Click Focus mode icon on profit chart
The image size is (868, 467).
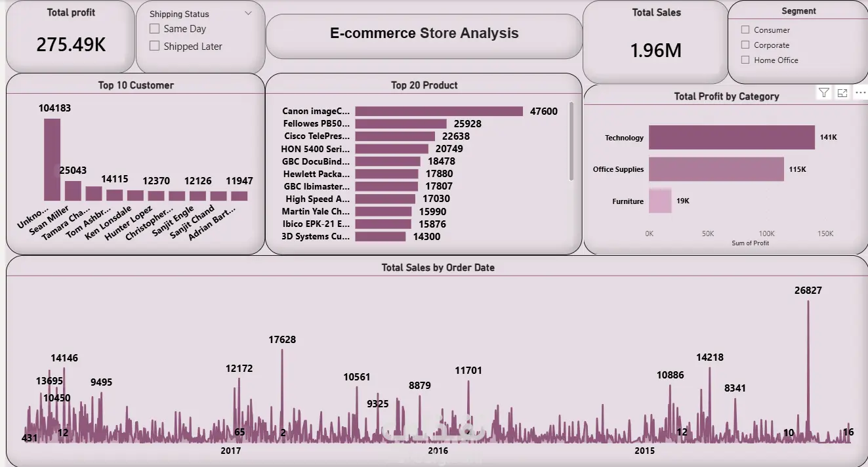coord(842,93)
